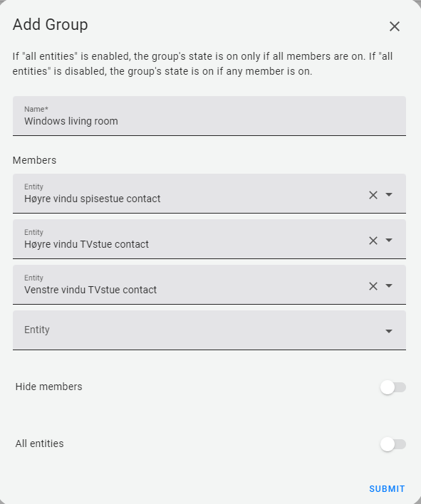Viewport: 421px width, 504px height.
Task: Click the Hide members label text
Action: pyautogui.click(x=49, y=387)
